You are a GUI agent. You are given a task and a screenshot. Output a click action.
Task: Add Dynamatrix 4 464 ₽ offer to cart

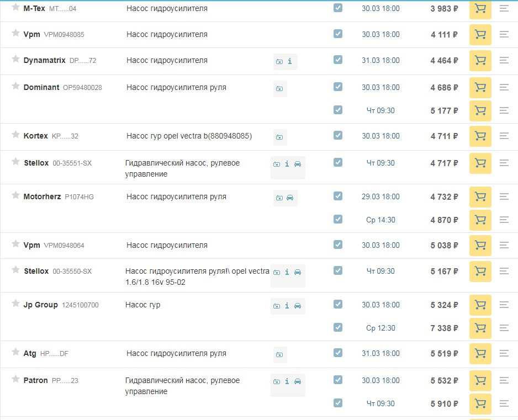point(480,60)
